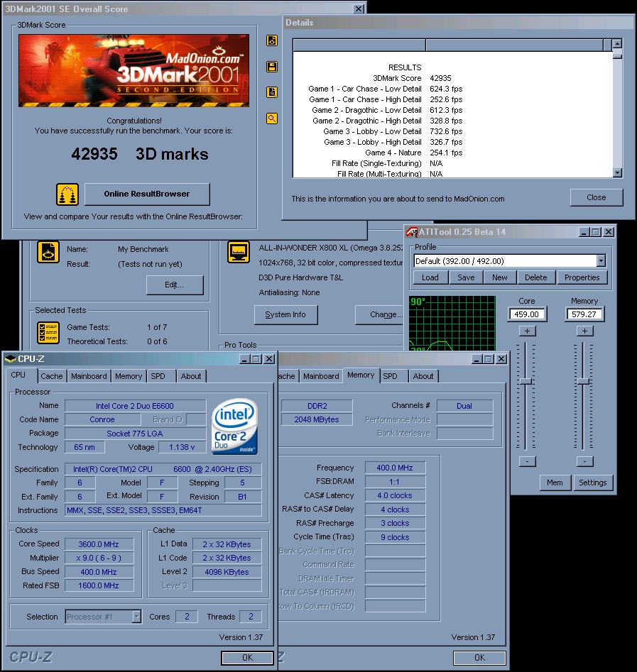Switch to Mainboard tab in front CPU-Z

tap(89, 376)
